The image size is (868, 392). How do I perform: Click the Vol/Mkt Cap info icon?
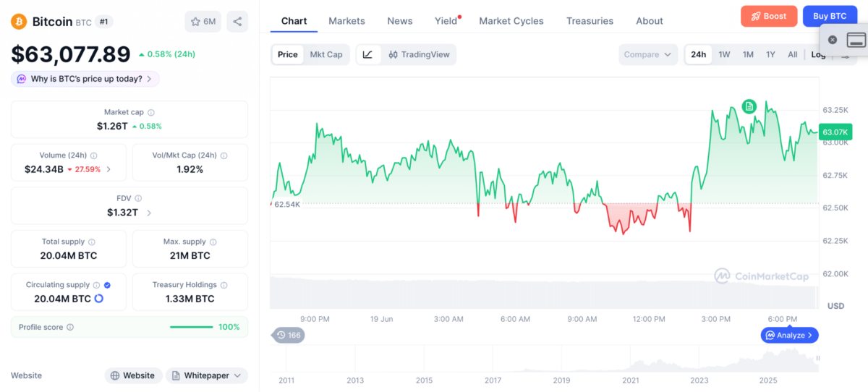224,155
